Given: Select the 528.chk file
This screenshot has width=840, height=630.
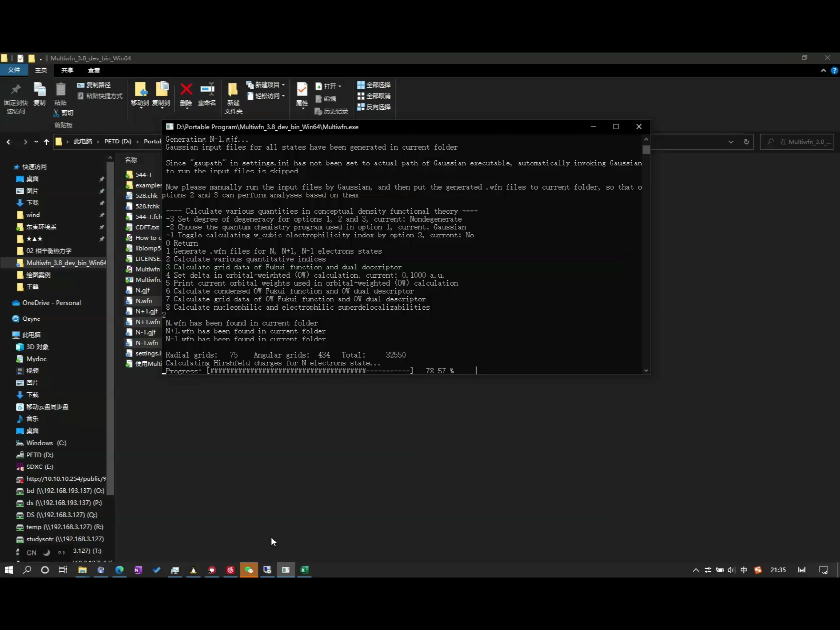Looking at the screenshot, I should (142, 196).
